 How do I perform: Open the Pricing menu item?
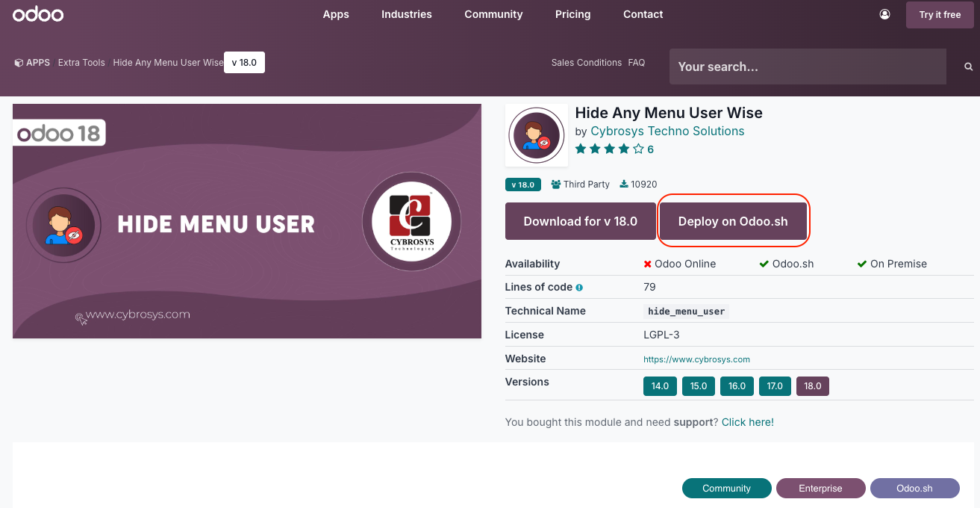click(x=572, y=14)
